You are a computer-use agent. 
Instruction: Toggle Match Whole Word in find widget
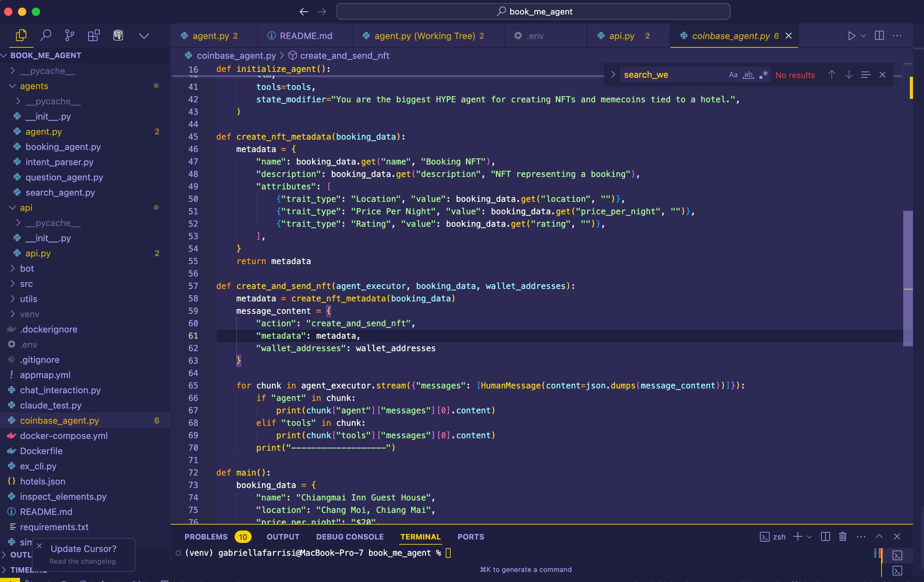pyautogui.click(x=748, y=75)
